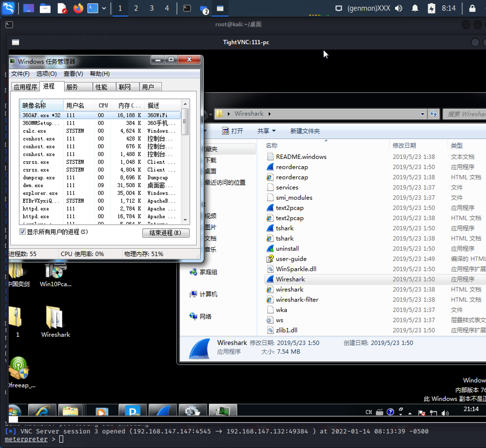
Task: Open the Wireshark folder on the desktop
Action: coord(55,322)
